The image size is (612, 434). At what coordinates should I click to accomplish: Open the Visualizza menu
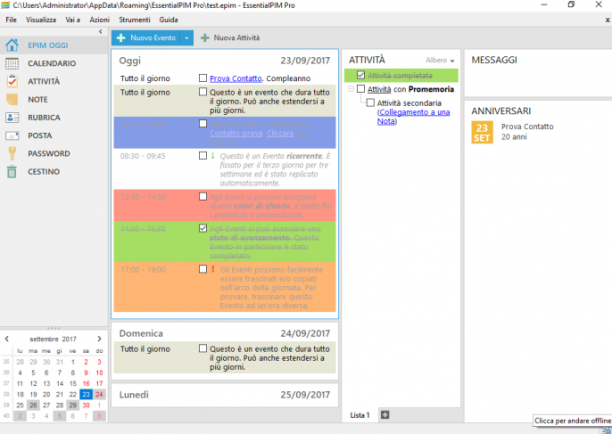41,20
